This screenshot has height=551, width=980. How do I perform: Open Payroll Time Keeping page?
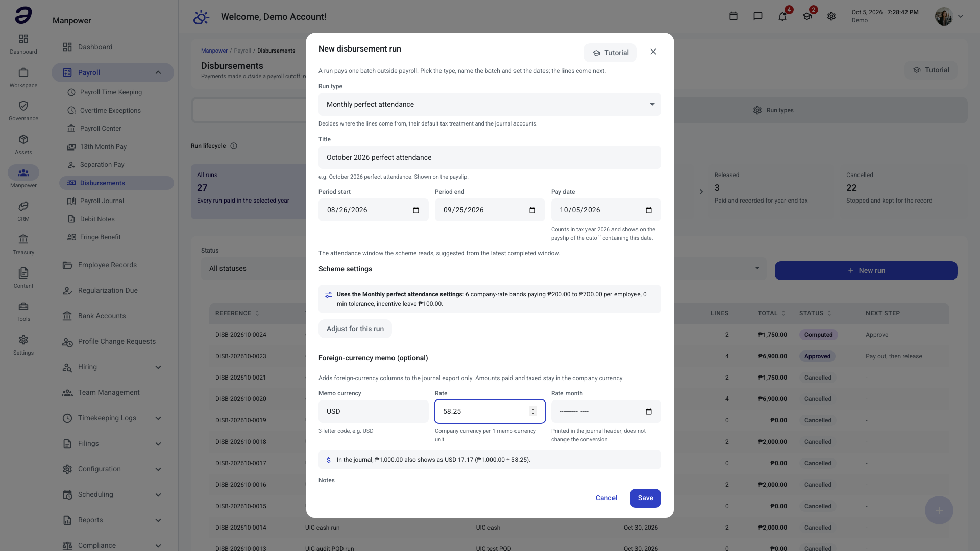pyautogui.click(x=111, y=92)
